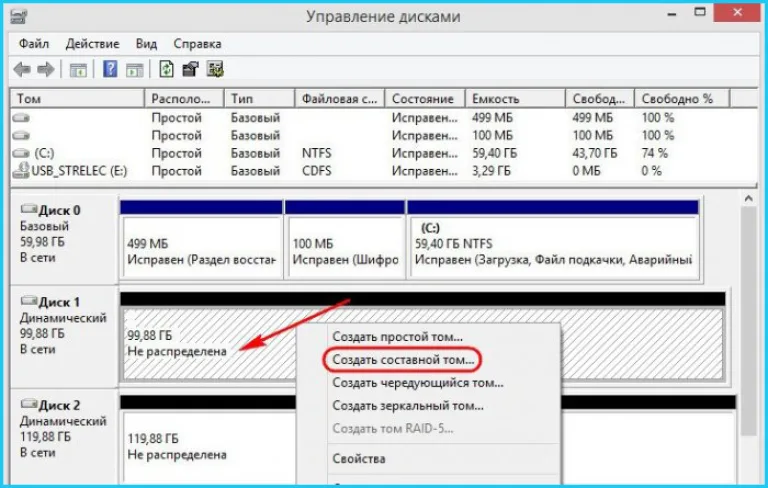Click the Disk Management app icon in title bar
The width and height of the screenshot is (768, 488).
click(x=18, y=16)
